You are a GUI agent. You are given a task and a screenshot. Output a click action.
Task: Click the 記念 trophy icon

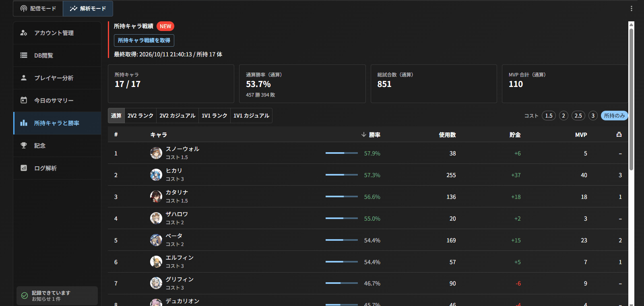coord(24,145)
